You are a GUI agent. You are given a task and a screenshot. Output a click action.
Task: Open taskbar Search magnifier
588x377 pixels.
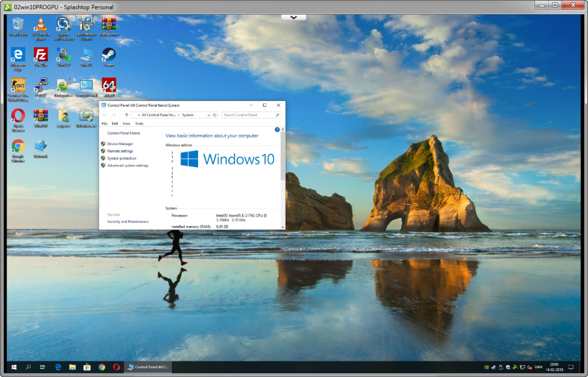click(28, 367)
